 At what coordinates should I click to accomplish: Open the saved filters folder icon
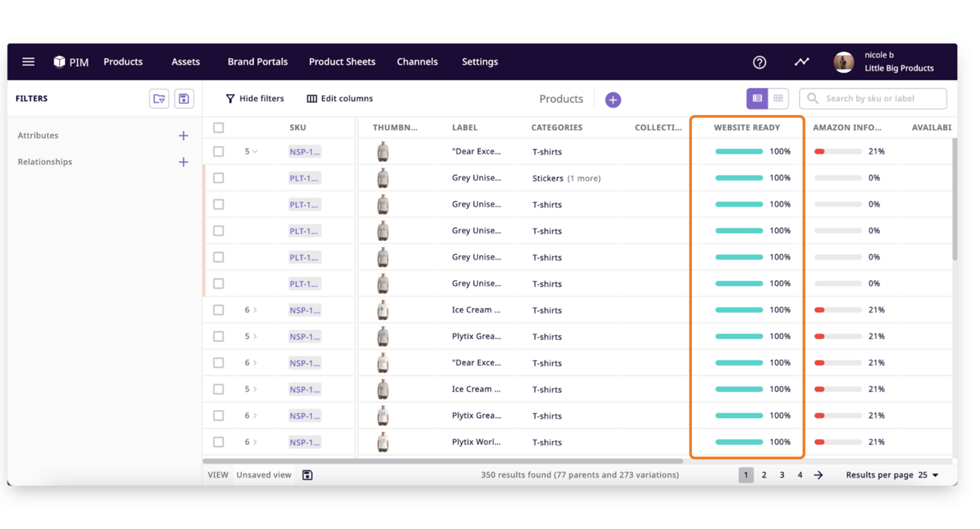click(x=159, y=98)
